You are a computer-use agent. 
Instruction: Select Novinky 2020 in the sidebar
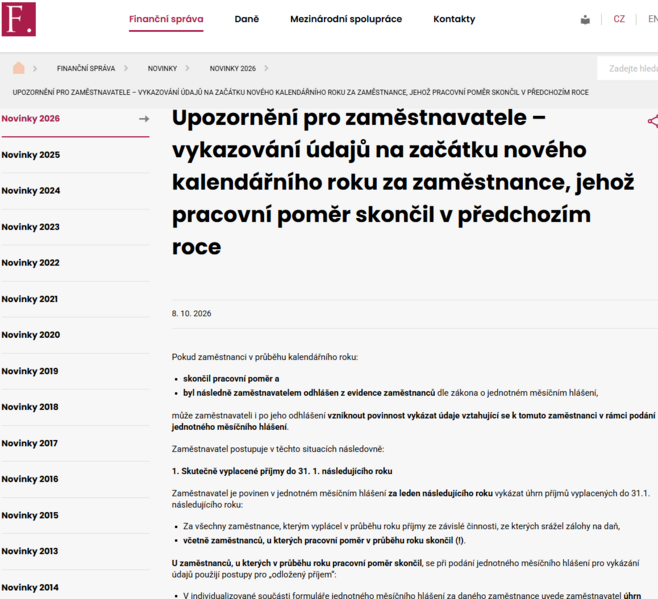(x=31, y=335)
